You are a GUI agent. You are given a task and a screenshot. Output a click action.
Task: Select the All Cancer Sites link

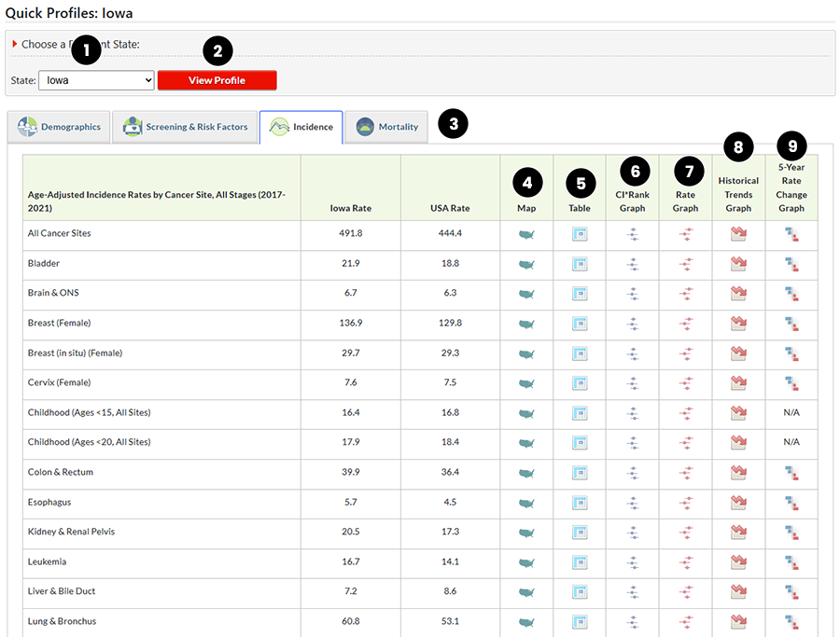click(x=60, y=233)
